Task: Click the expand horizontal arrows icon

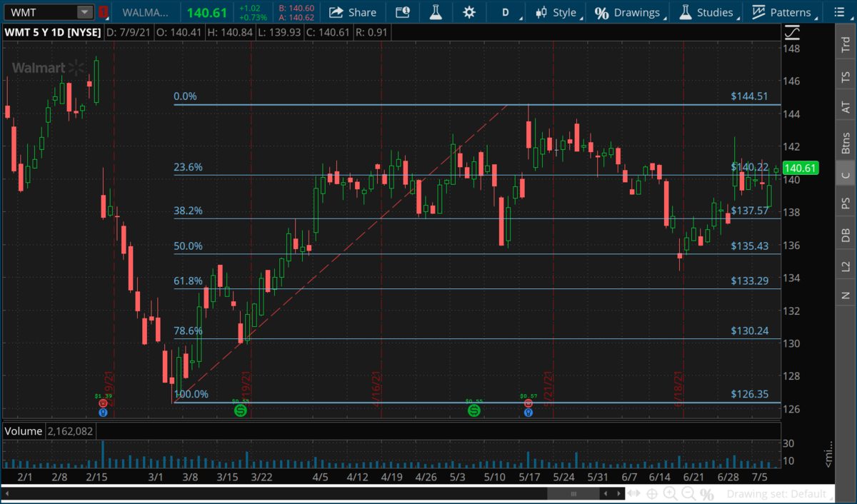Action: coord(634,494)
